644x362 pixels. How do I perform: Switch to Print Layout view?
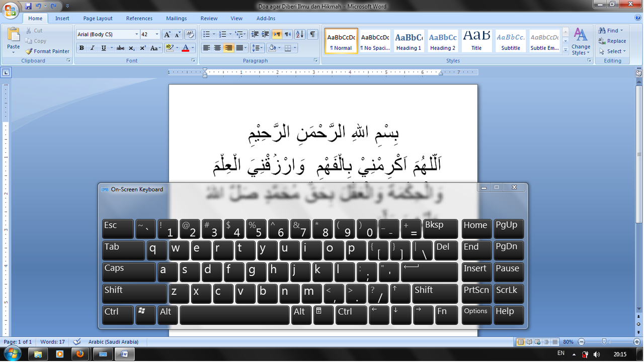click(521, 342)
